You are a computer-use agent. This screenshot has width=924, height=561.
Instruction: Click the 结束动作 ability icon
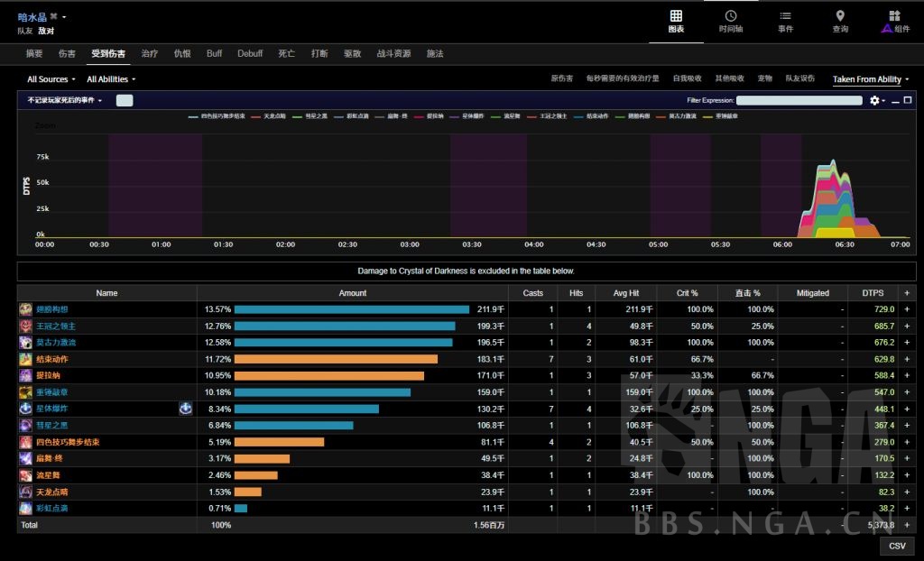[25, 359]
